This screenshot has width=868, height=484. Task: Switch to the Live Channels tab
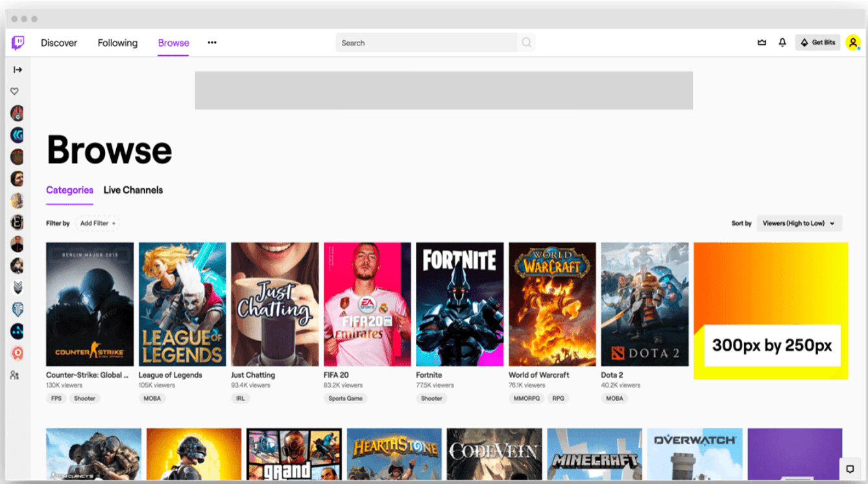[133, 190]
